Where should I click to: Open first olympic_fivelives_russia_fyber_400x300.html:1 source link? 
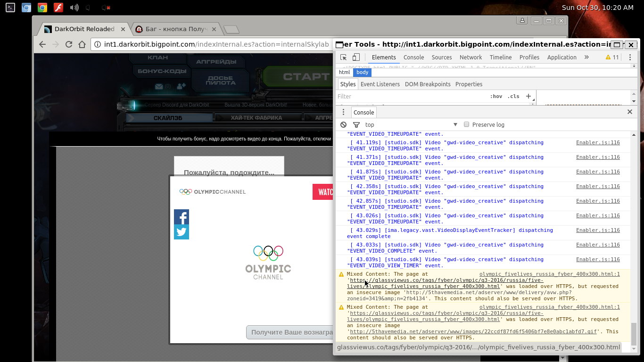[x=549, y=274]
